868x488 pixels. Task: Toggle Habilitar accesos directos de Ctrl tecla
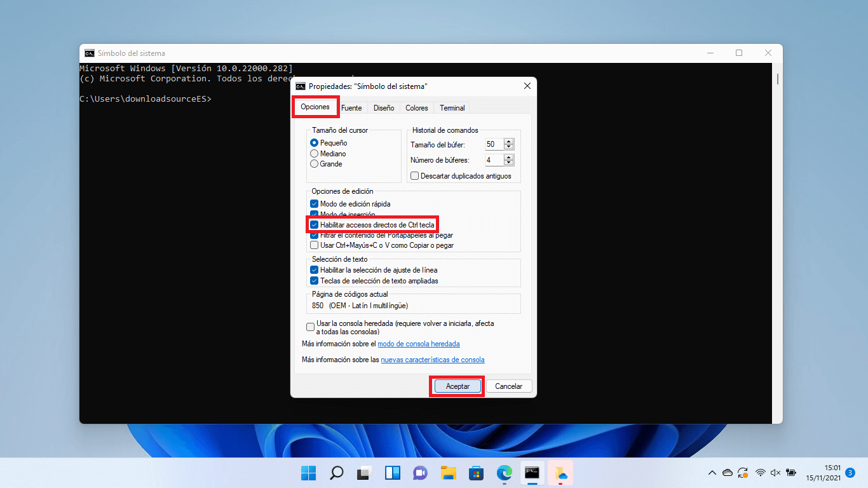coord(314,224)
